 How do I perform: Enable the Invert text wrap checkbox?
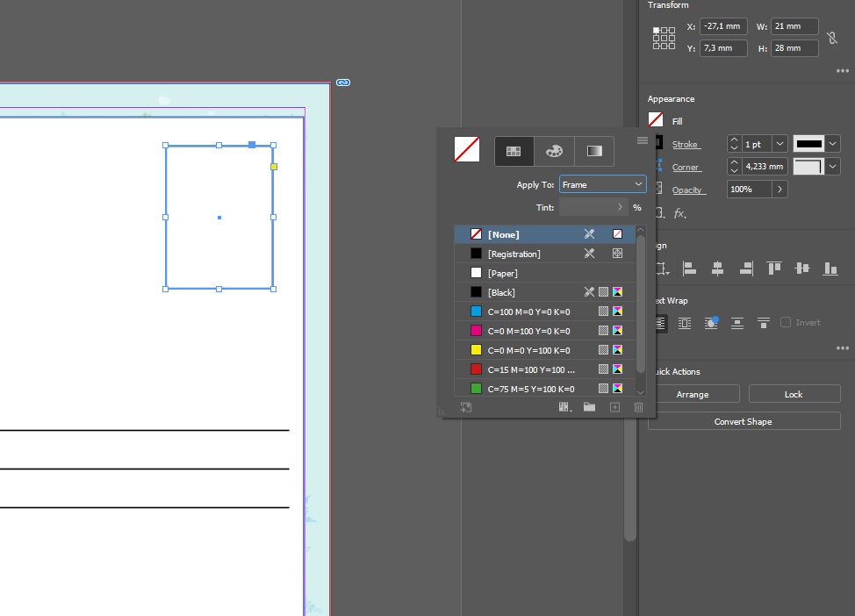(x=786, y=322)
